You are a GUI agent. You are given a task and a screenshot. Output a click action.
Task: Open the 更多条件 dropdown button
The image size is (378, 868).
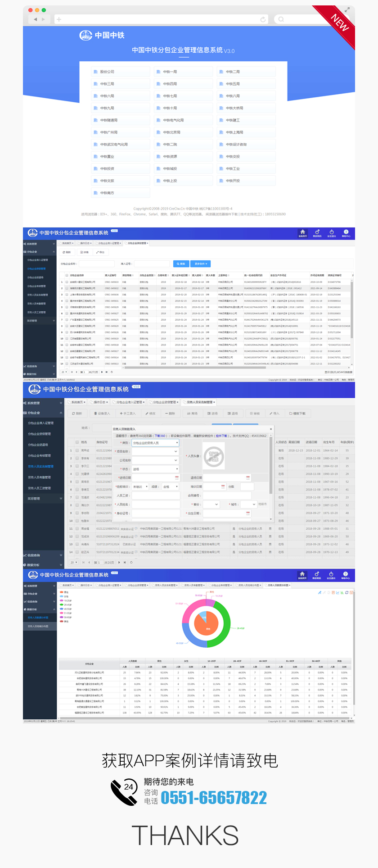[x=201, y=264]
